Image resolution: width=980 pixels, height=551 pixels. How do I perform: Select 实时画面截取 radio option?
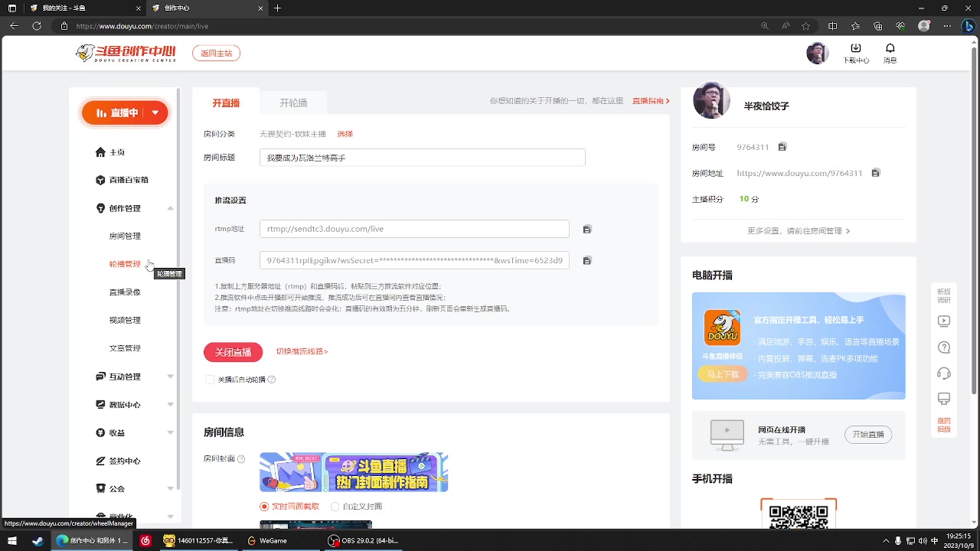(x=264, y=507)
